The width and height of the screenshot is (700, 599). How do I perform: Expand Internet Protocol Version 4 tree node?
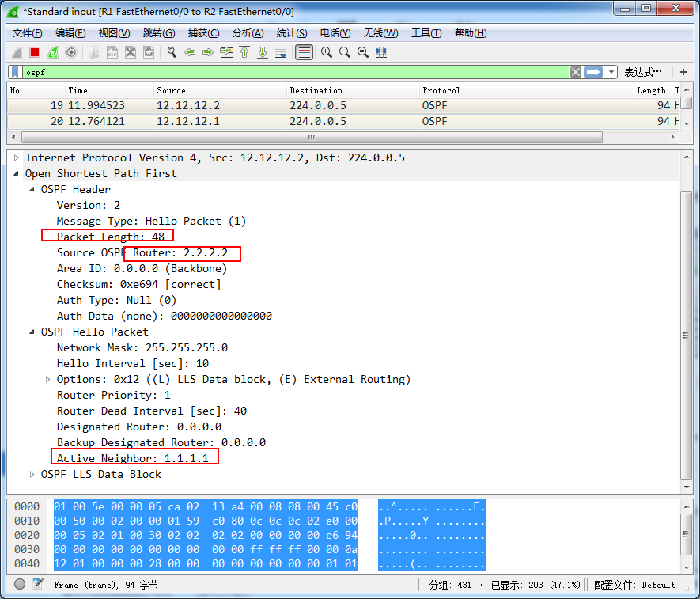click(16, 158)
